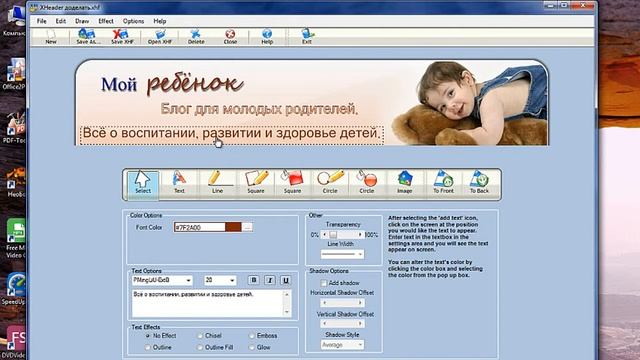
Task: Choose the Select arrow tool
Action: pyautogui.click(x=142, y=184)
